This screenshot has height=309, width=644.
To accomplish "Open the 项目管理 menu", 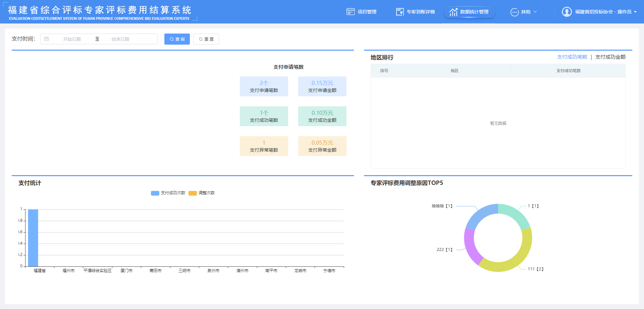I will pyautogui.click(x=367, y=12).
